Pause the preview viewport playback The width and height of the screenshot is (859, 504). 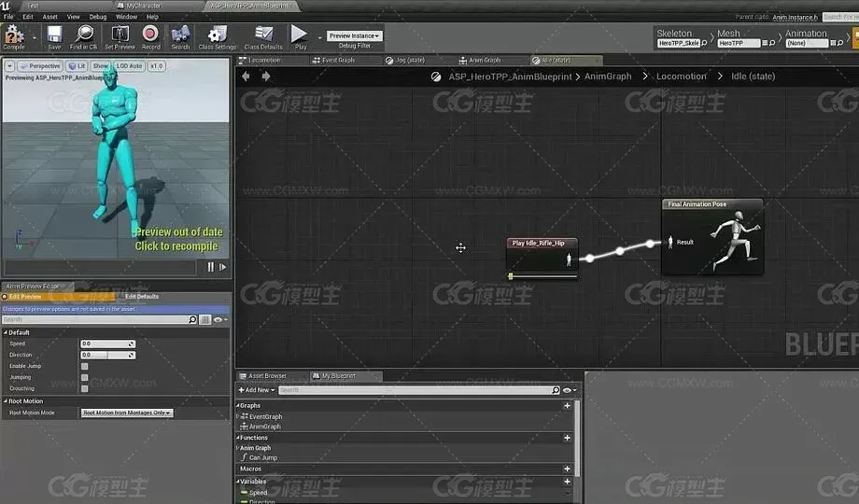coord(210,267)
